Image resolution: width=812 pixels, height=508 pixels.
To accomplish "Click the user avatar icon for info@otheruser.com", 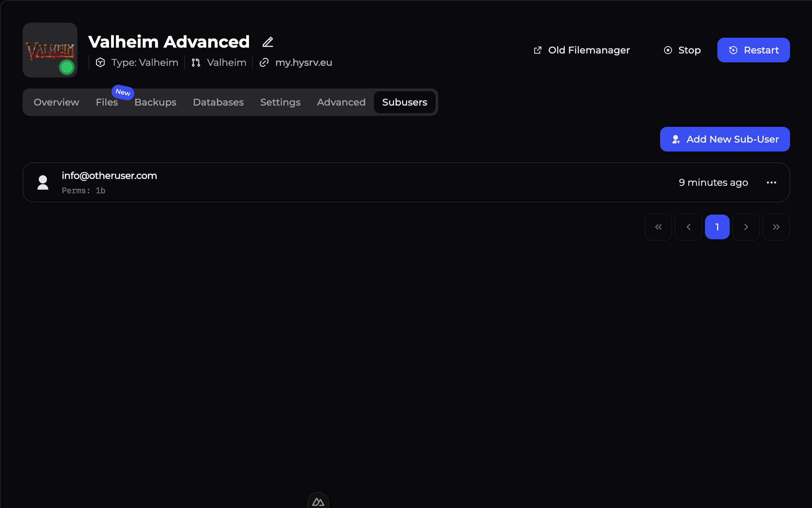I will click(x=43, y=182).
